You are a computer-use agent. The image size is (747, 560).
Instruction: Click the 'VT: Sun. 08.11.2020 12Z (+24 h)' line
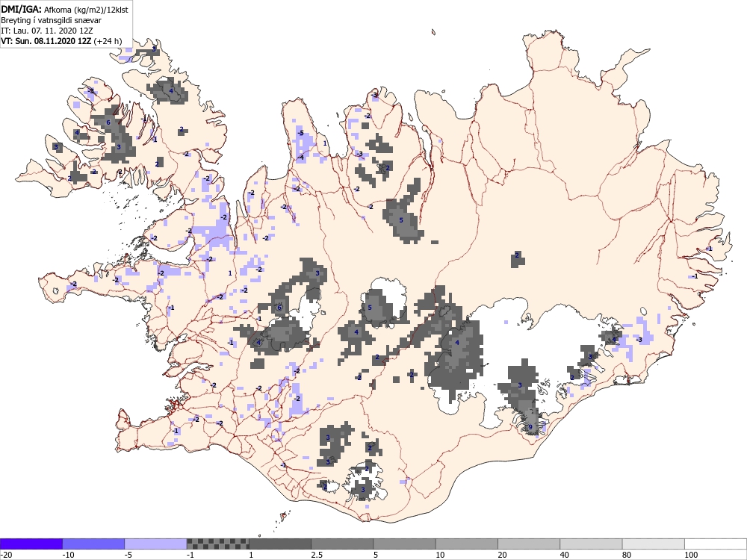(61, 41)
